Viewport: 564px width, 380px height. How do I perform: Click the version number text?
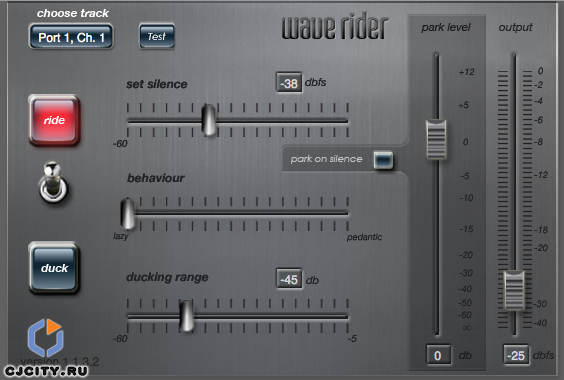60,361
